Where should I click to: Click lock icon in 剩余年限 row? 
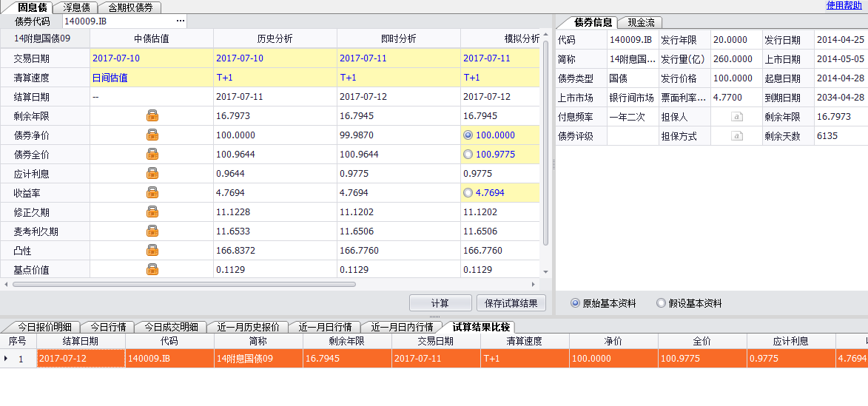[152, 115]
